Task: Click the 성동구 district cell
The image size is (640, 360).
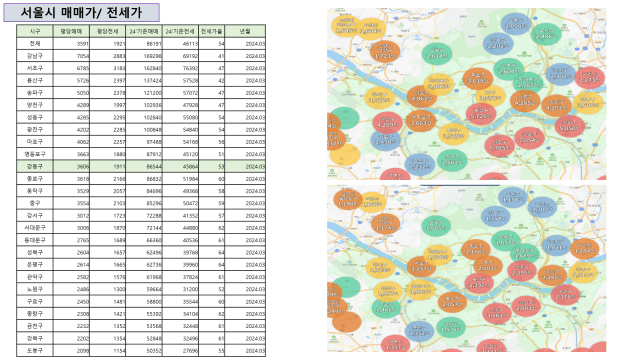Action: pos(35,117)
